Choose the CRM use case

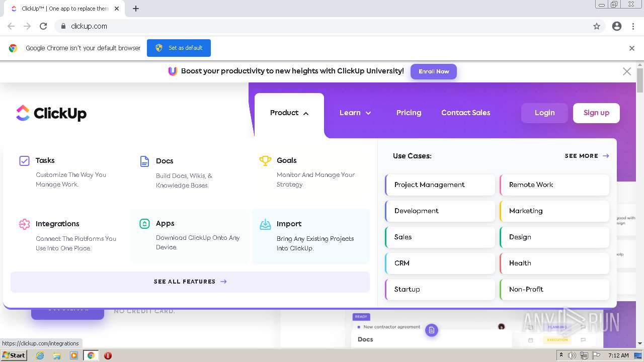[x=440, y=263]
